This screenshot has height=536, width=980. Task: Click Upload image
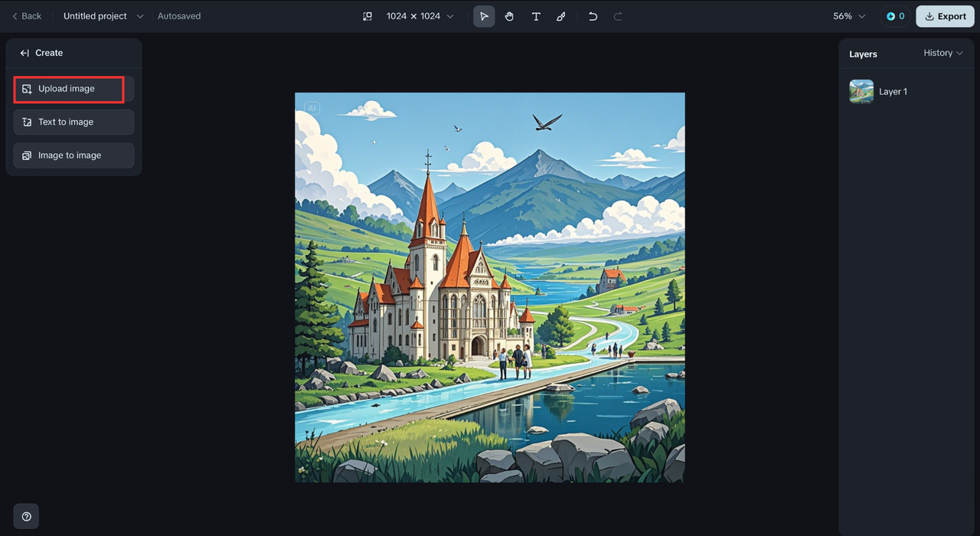73,89
